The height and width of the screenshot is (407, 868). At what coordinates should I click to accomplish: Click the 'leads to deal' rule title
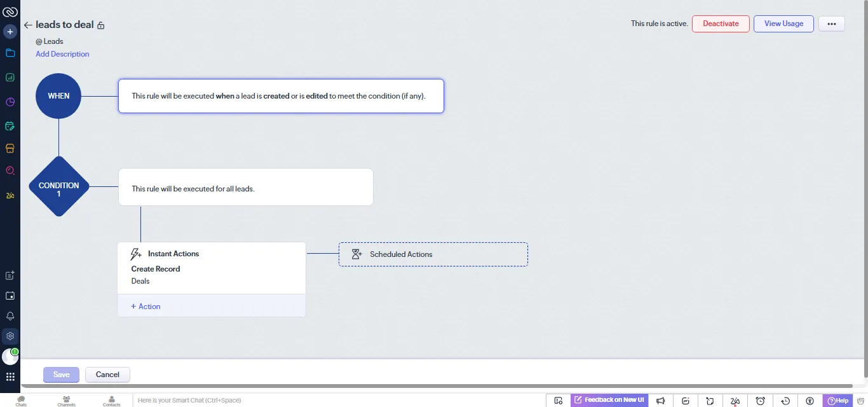click(65, 25)
